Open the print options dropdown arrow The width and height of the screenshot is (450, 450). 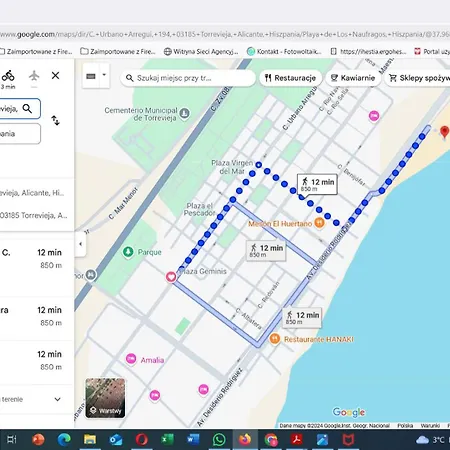(104, 75)
